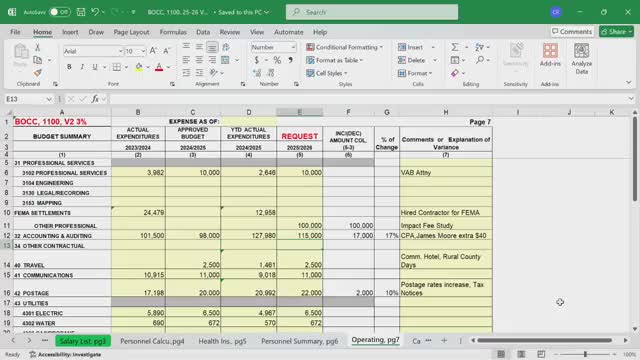Bottom align the cell contents
Image resolution: width=640 pixels, height=360 pixels.
pos(212,47)
